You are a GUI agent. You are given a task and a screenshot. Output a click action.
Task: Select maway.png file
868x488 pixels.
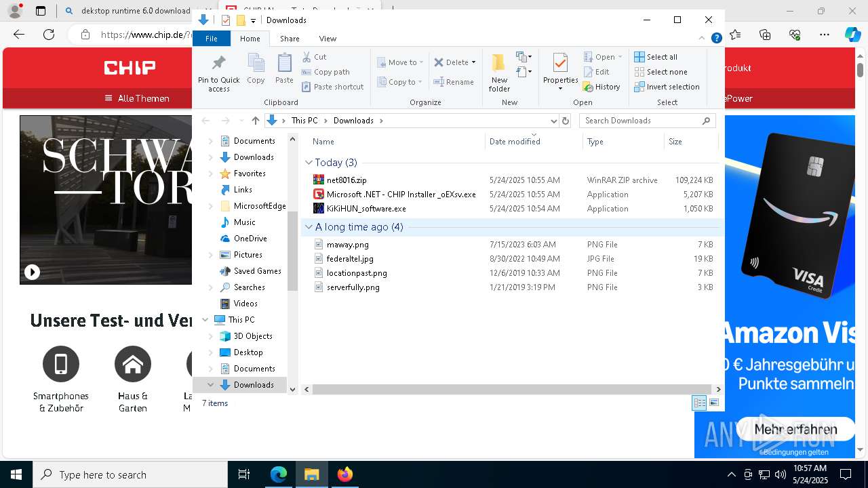pos(348,245)
